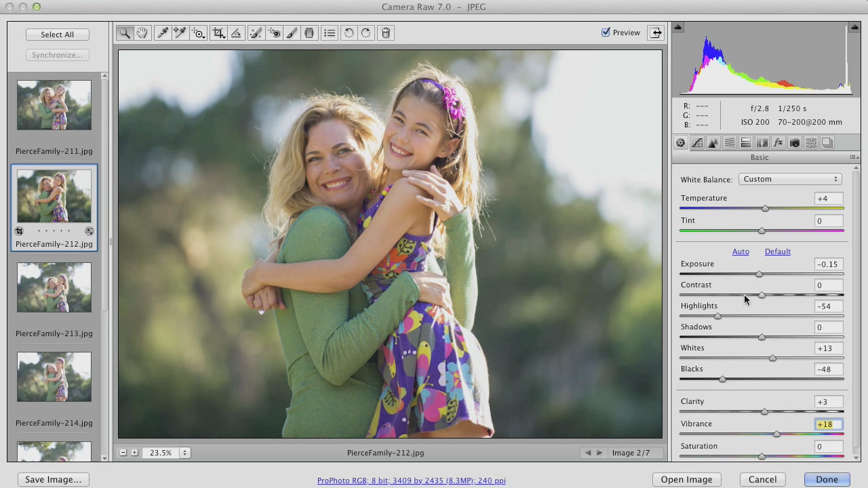Click the Cancel button
This screenshot has width=868, height=488.
pos(762,479)
